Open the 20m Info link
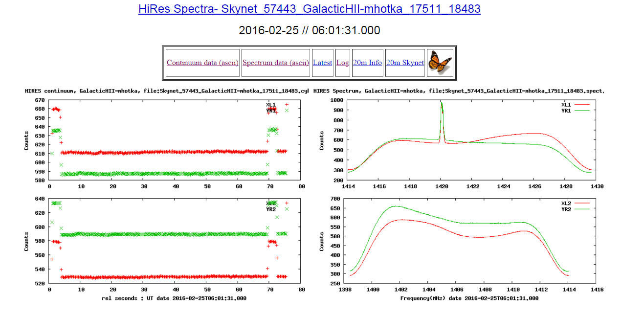This screenshot has width=644, height=317. [367, 63]
